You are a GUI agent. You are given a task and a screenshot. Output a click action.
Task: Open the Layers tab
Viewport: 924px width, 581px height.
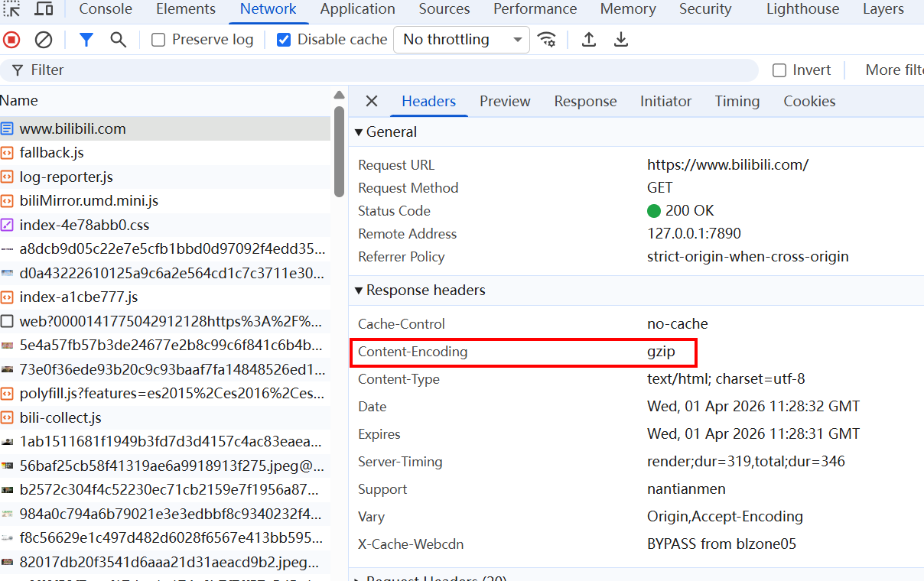click(x=883, y=9)
